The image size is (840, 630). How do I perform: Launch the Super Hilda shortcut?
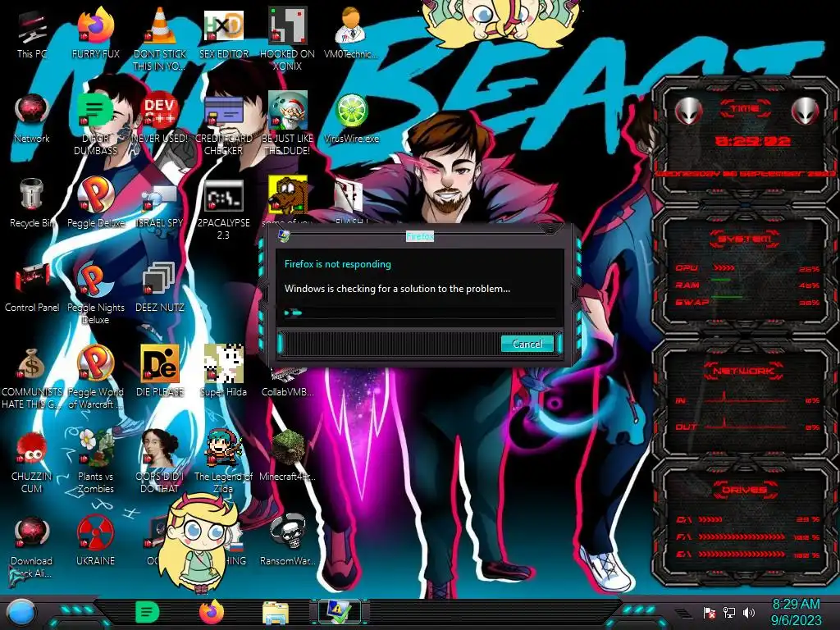(223, 372)
